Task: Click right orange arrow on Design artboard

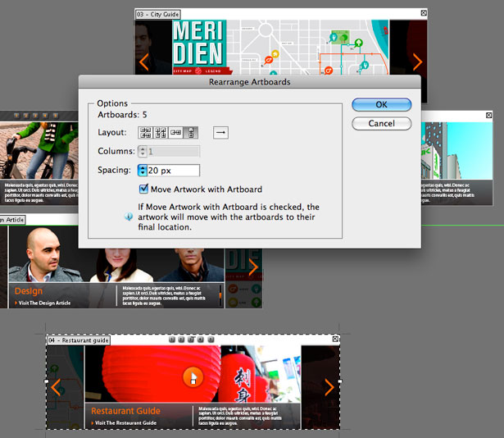Action: [253, 267]
